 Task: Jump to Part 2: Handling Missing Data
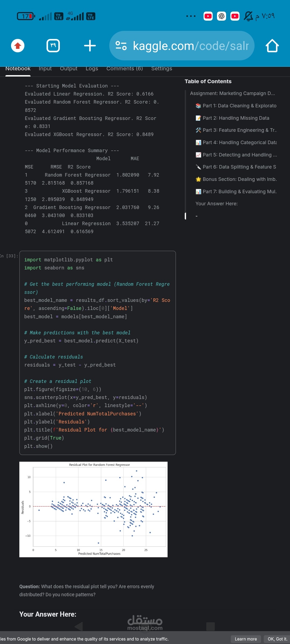236,118
